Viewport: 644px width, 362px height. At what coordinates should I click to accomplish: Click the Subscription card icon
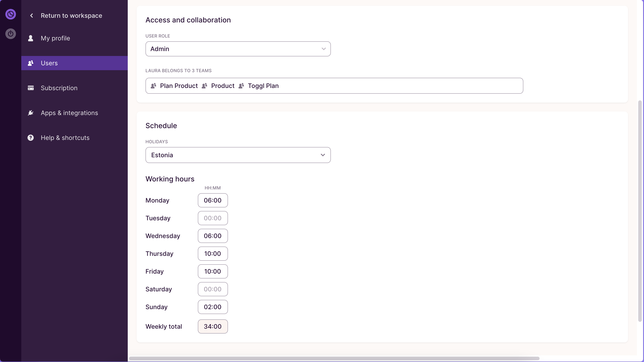pos(31,88)
